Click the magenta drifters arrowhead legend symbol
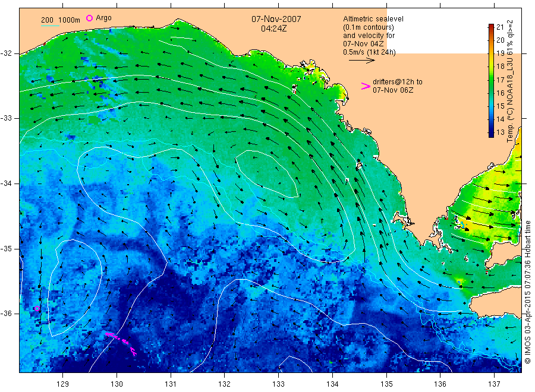This screenshot has height=392, width=535. coord(366,86)
